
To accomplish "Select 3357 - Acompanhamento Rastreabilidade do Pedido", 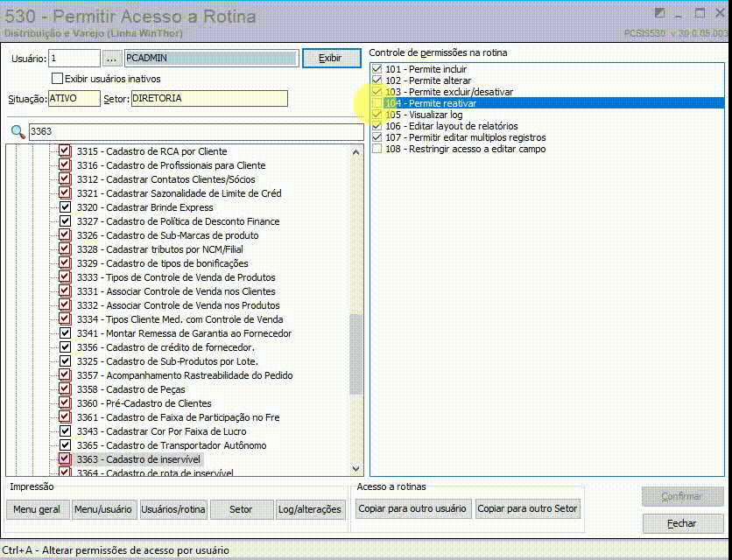I will point(185,375).
